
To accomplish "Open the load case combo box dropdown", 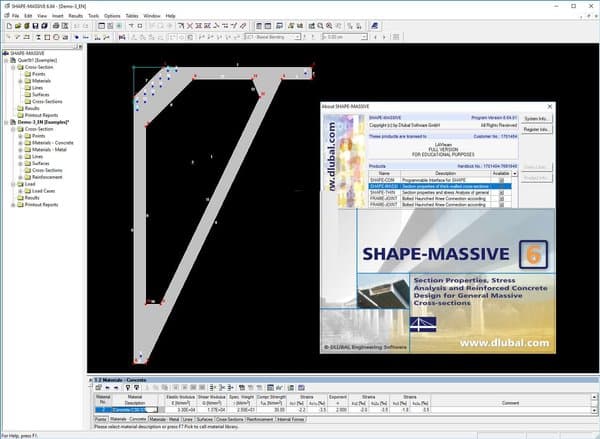I will (x=298, y=37).
